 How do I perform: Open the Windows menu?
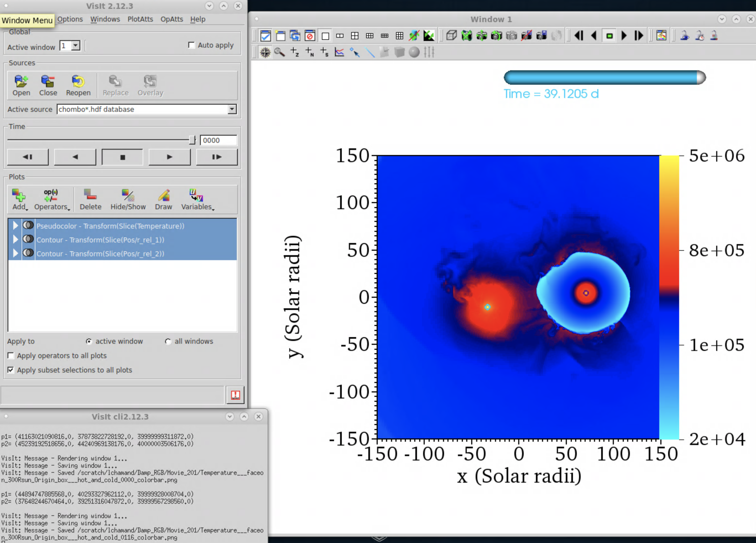(x=105, y=19)
